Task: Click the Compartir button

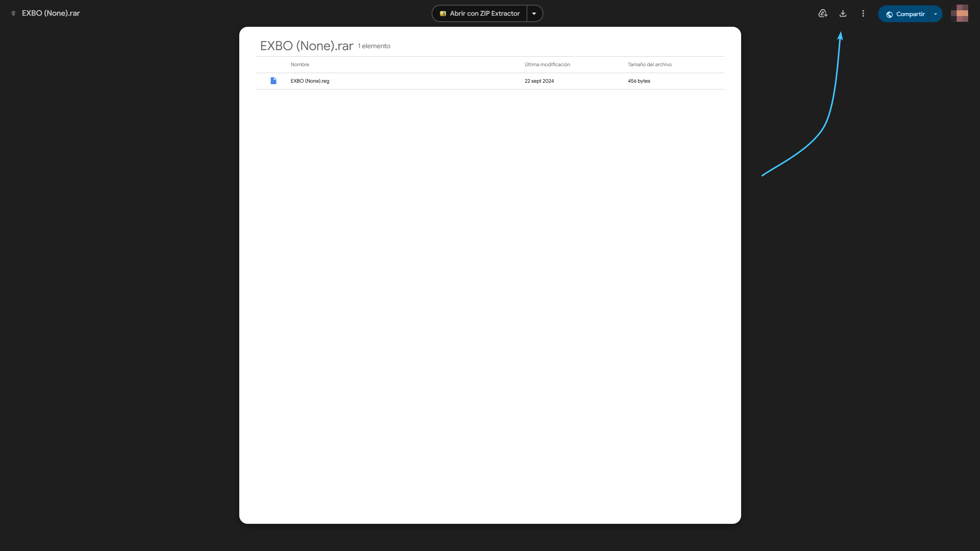Action: point(904,14)
